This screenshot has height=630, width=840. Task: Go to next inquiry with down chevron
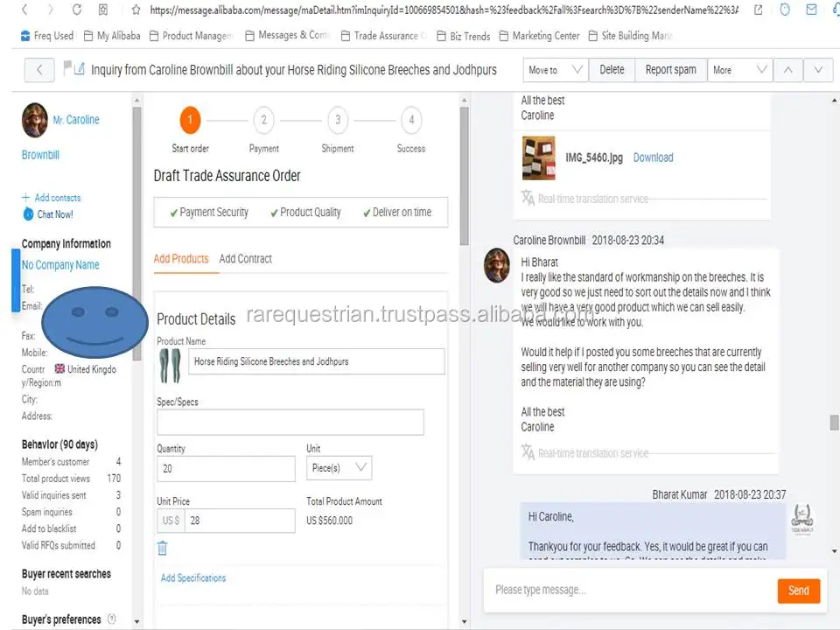point(818,70)
